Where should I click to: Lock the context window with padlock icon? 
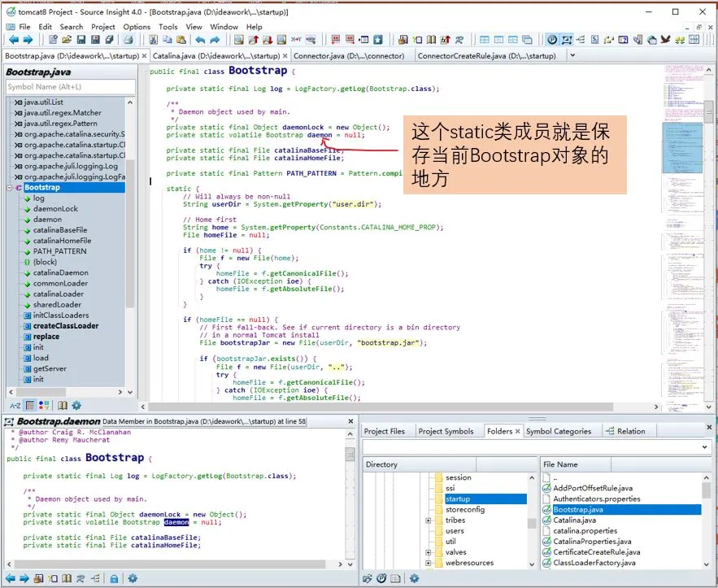[x=114, y=578]
